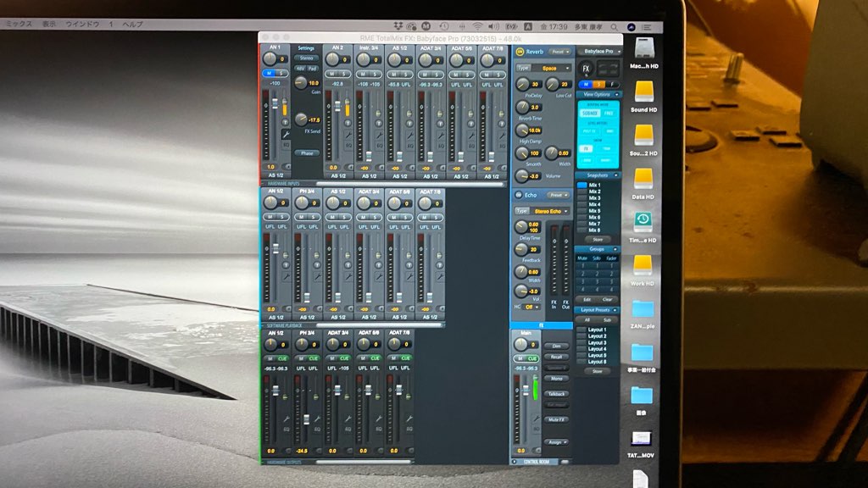This screenshot has width=868, height=488.
Task: Click the Hardware Inputs horizontal scrollbar
Action: tap(409, 184)
